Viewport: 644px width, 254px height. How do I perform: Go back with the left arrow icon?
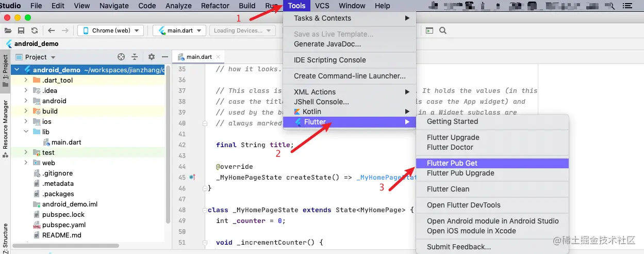pyautogui.click(x=52, y=30)
